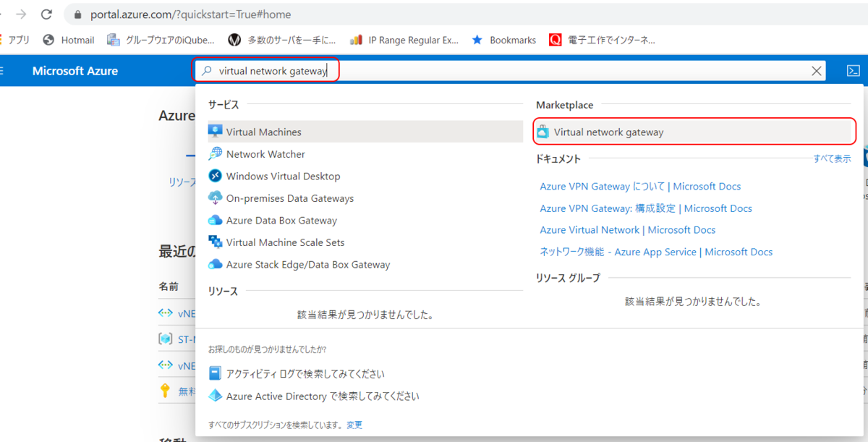
Task: Click the activity log book icon
Action: point(215,373)
